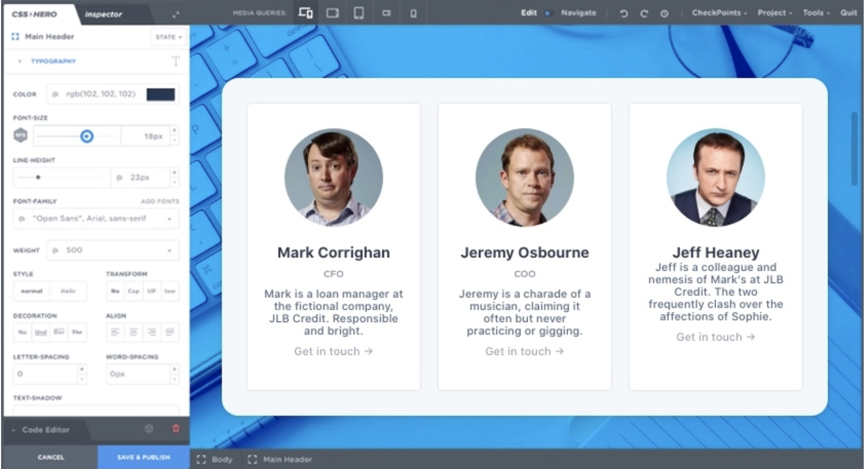Viewport: 868px width, 469px height.
Task: Expand the font weight dropdown
Action: (113, 250)
